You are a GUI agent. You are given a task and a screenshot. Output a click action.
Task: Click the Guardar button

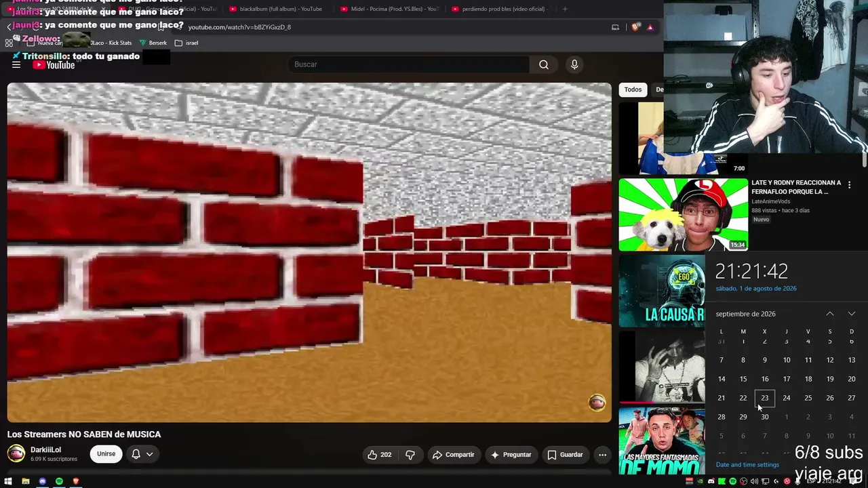click(565, 455)
